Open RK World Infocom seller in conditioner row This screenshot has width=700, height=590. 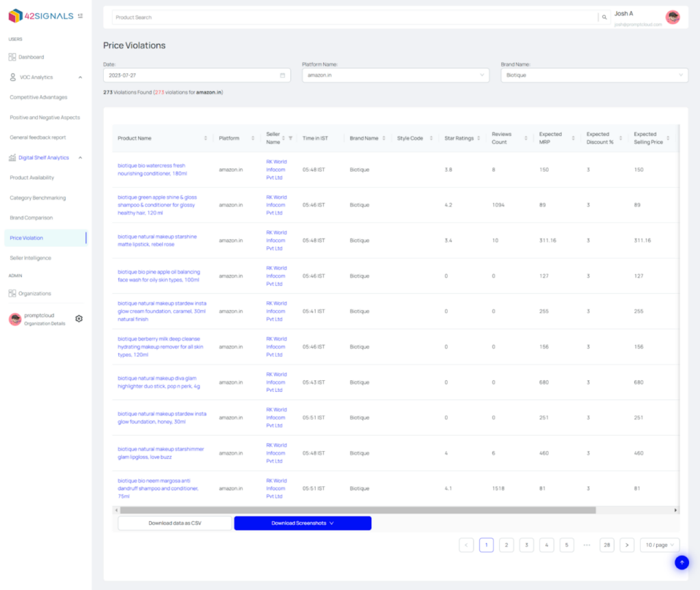(x=276, y=170)
